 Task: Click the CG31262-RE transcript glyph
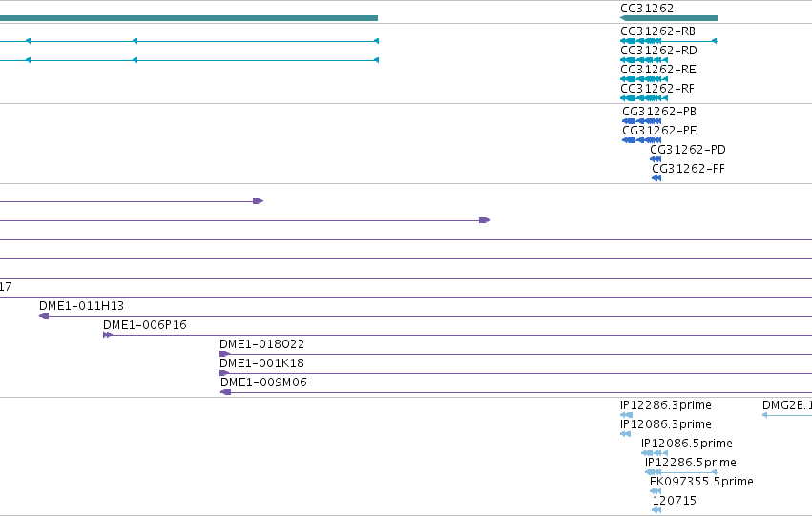644,79
